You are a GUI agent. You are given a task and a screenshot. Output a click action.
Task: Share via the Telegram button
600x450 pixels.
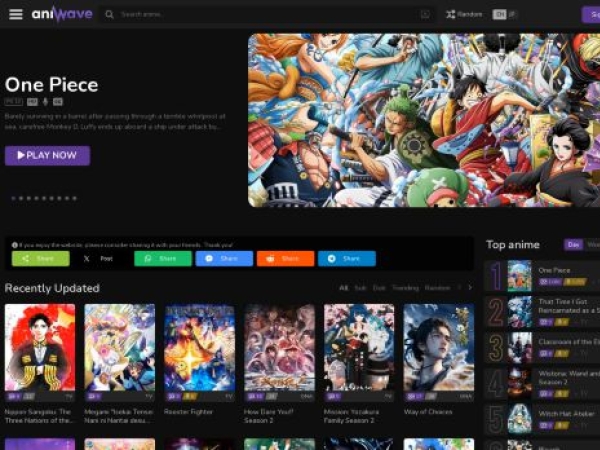pos(347,259)
